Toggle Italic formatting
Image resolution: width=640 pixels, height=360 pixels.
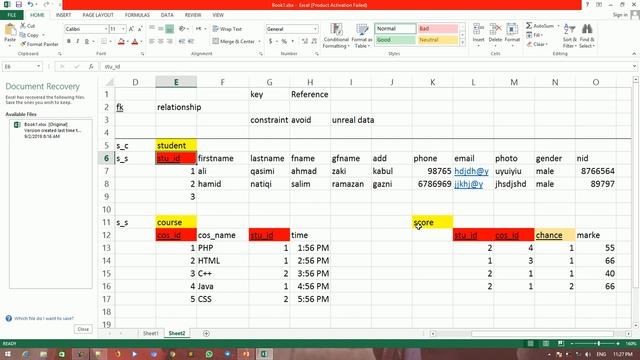pyautogui.click(x=78, y=41)
